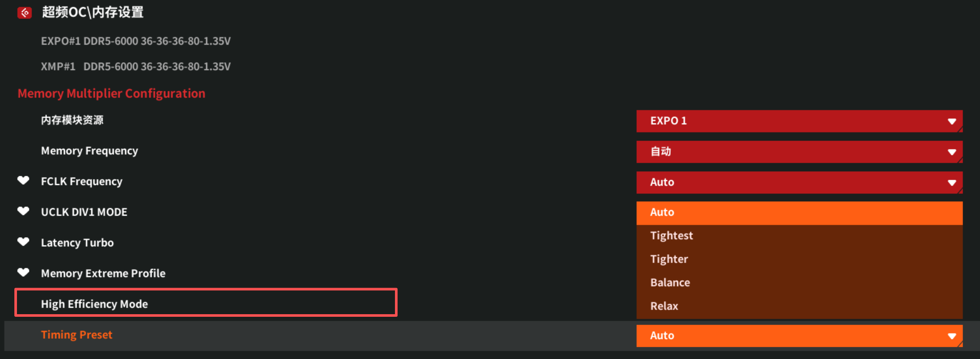This screenshot has width=980, height=359.
Task: Toggle favorite heart for UCLK DIV1 MODE
Action: click(23, 211)
